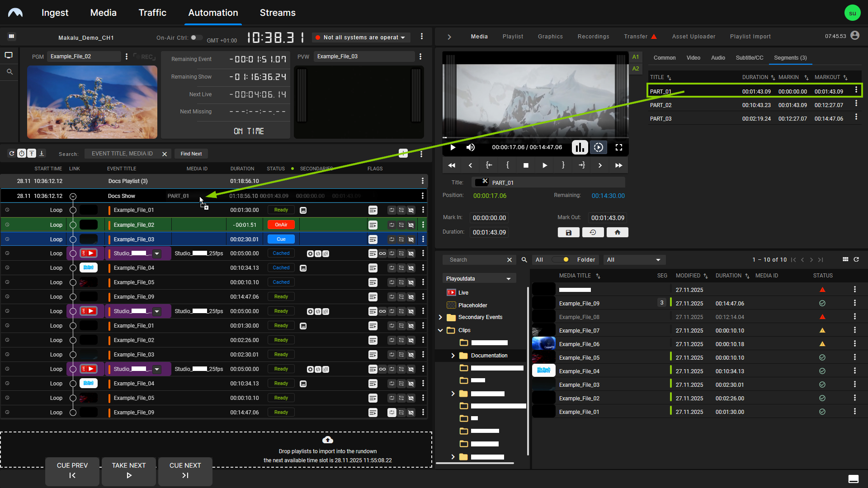Switch to the Segments (3) tab

click(x=790, y=58)
